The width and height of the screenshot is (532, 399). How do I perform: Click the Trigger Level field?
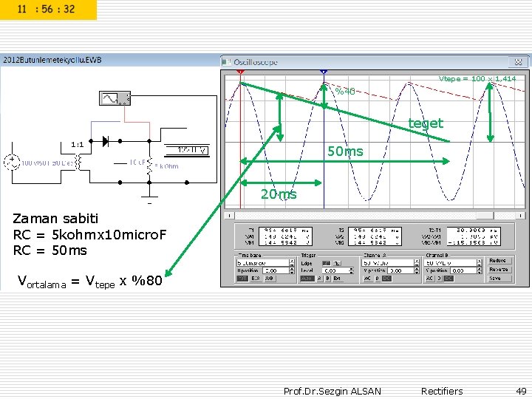click(335, 270)
